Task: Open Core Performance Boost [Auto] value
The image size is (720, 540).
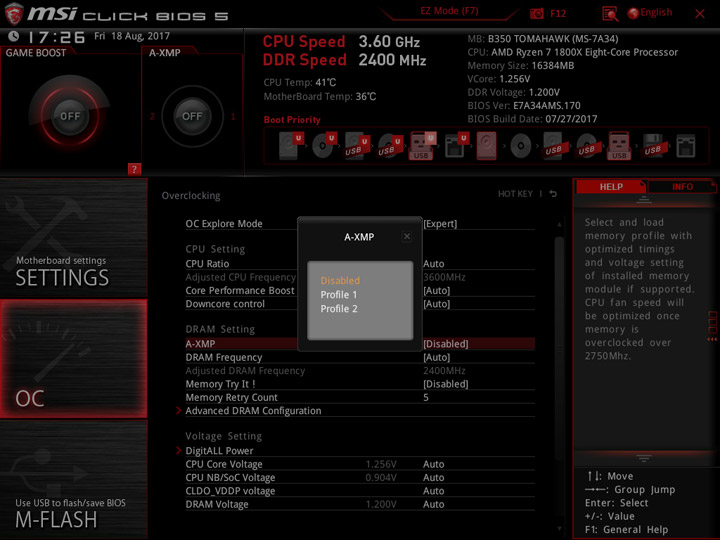Action: click(x=436, y=291)
